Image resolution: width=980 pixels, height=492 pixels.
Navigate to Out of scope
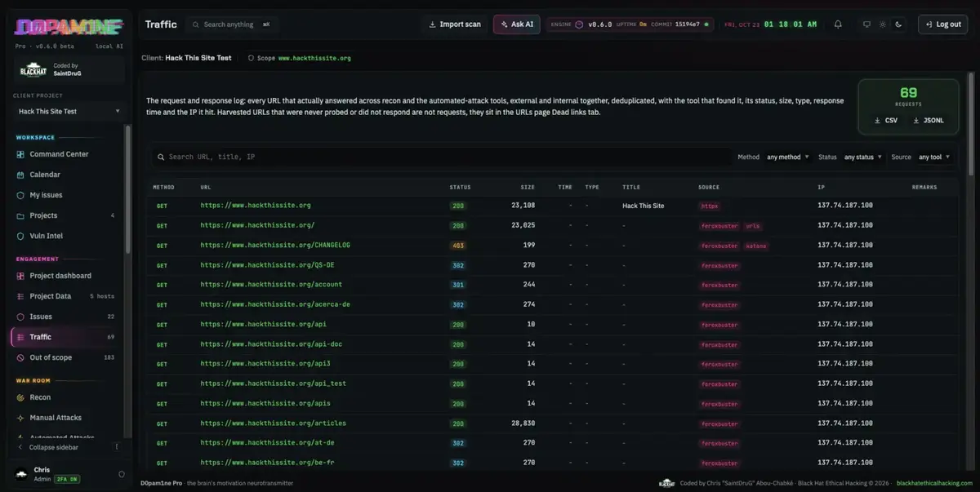point(66,357)
